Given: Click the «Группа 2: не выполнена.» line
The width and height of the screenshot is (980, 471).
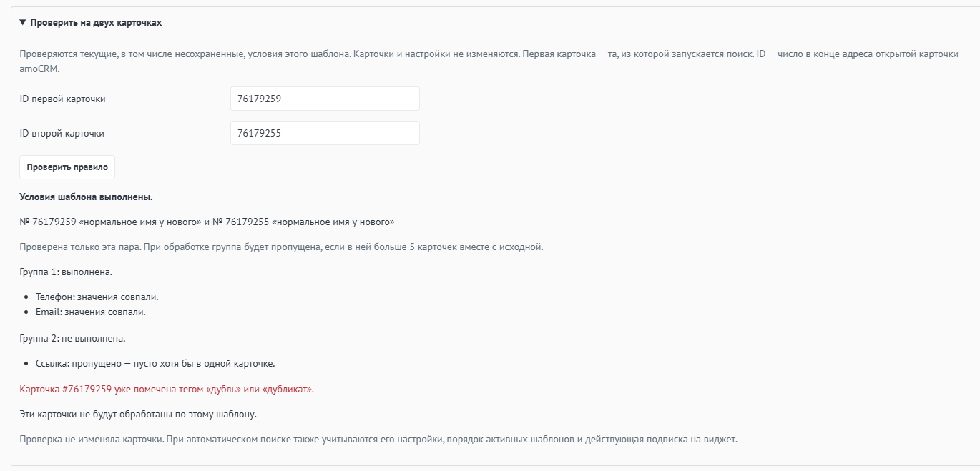Looking at the screenshot, I should click(72, 337).
